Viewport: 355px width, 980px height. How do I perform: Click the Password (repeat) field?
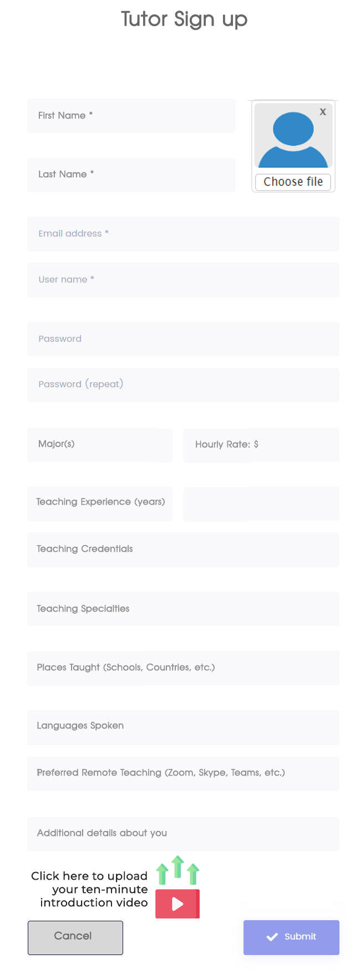(x=183, y=384)
